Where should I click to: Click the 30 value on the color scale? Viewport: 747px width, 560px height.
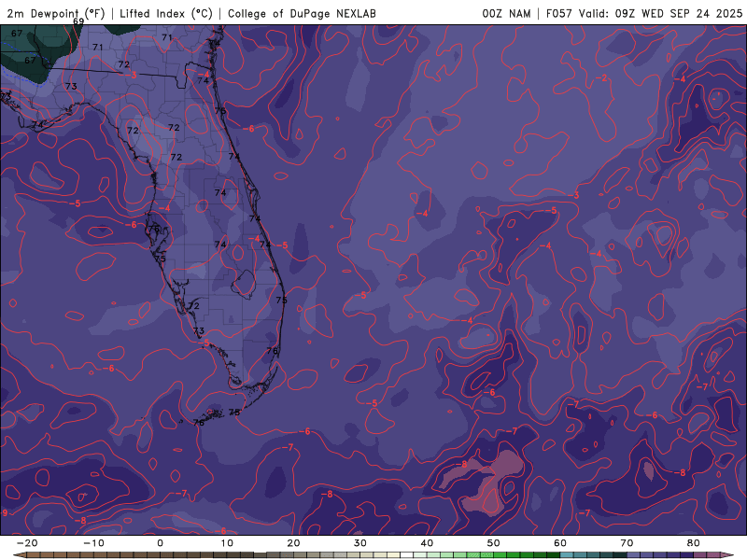[360, 543]
